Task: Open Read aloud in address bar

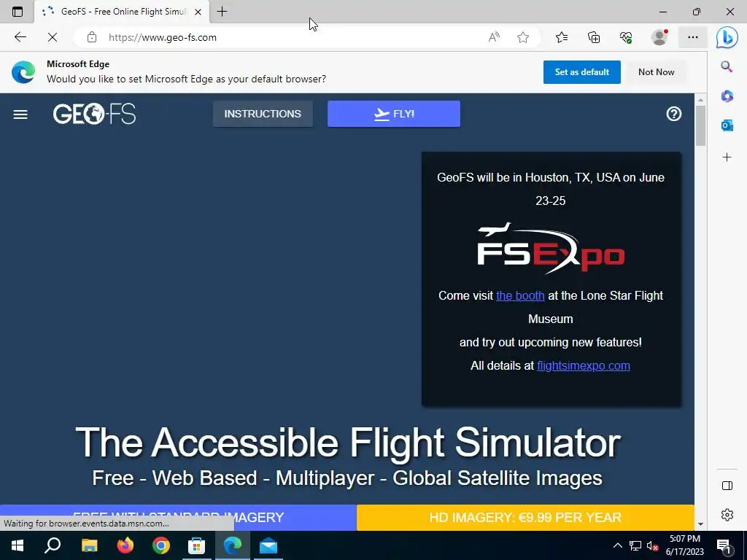Action: tap(494, 37)
